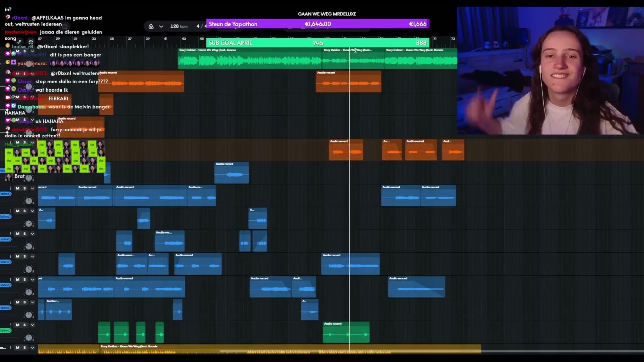Solo the sixth blue audio track
The height and width of the screenshot is (362, 644).
(x=24, y=302)
